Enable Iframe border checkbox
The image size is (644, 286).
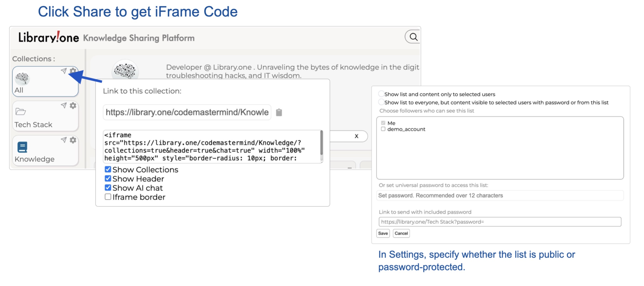tap(108, 197)
